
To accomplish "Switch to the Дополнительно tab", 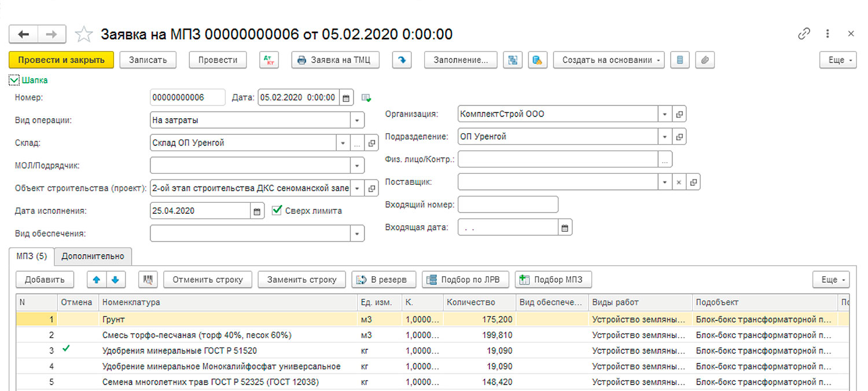I will click(93, 256).
